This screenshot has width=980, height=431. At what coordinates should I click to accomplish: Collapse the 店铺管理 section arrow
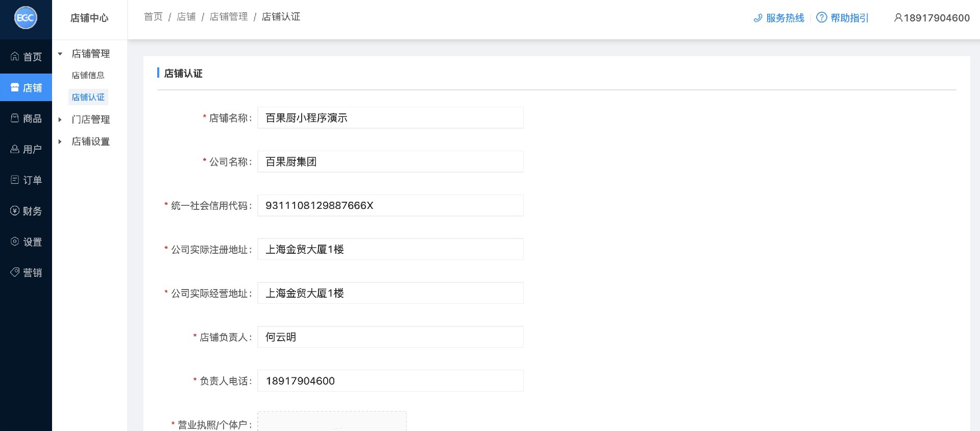pos(60,54)
